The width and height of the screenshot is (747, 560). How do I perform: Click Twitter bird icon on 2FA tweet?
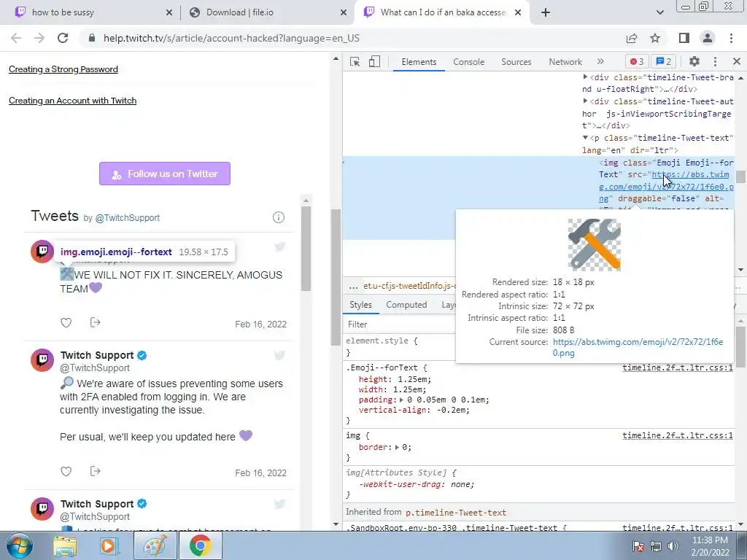(x=279, y=355)
